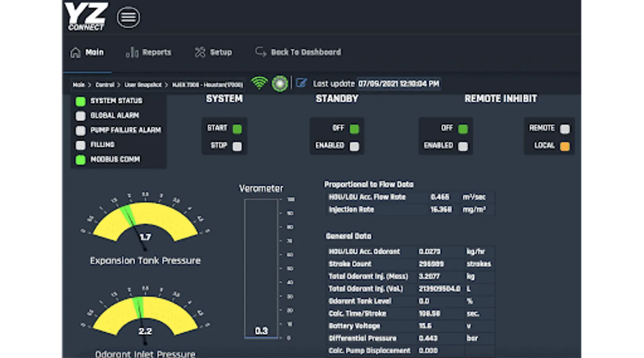This screenshot has height=358, width=644.
Task: Click the System Status indicator light
Action: [x=80, y=101]
